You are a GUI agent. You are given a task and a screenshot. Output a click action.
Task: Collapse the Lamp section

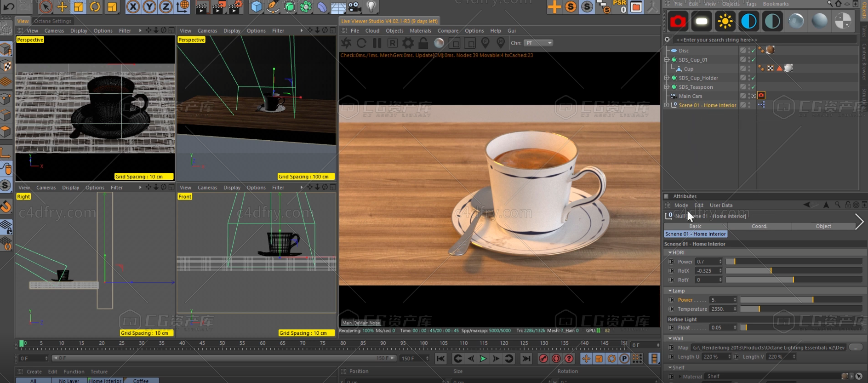click(x=670, y=291)
